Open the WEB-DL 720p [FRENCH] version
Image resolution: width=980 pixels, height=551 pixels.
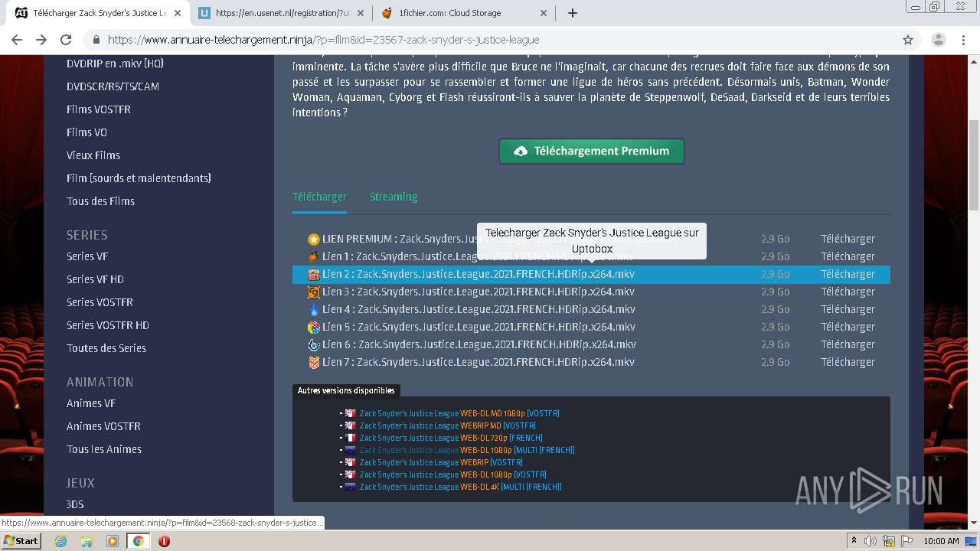(451, 438)
